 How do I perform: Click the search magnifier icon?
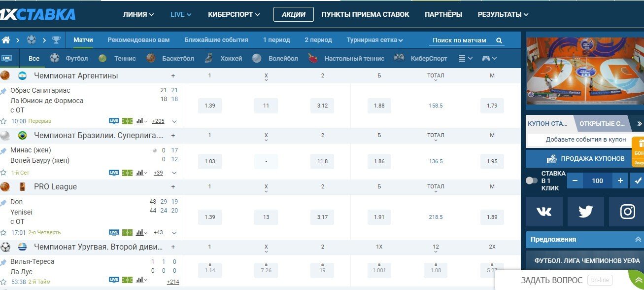(x=499, y=40)
